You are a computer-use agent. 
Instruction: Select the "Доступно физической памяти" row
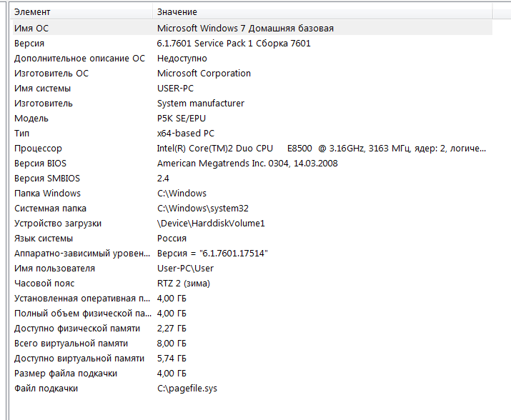(x=77, y=328)
